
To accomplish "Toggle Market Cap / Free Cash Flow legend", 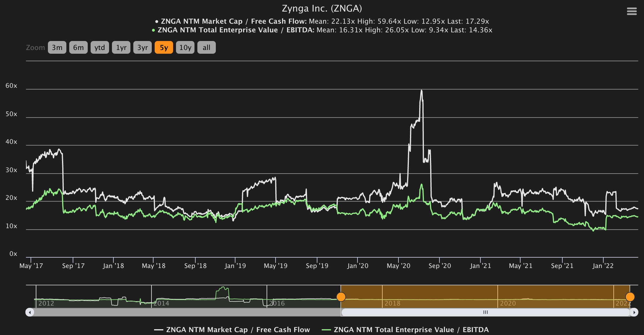I will point(232,330).
